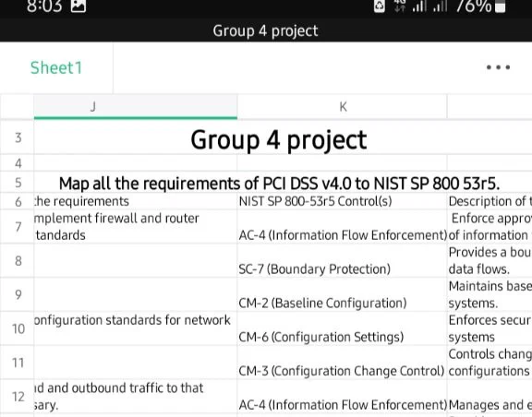Screen dimensions: 532x417
Task: Select the 'd and outbound traffic to that' cell
Action: coord(136,397)
